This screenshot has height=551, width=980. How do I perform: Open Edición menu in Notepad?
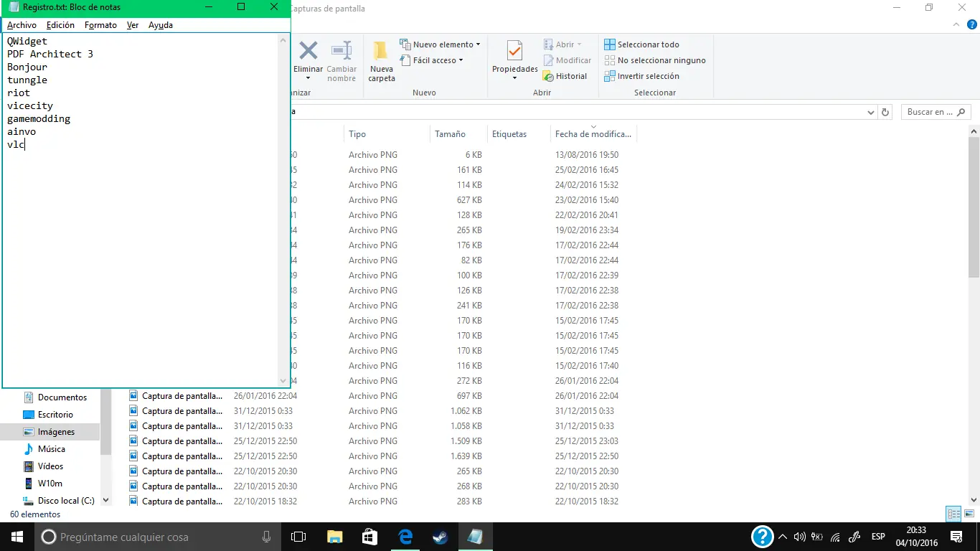tap(60, 25)
